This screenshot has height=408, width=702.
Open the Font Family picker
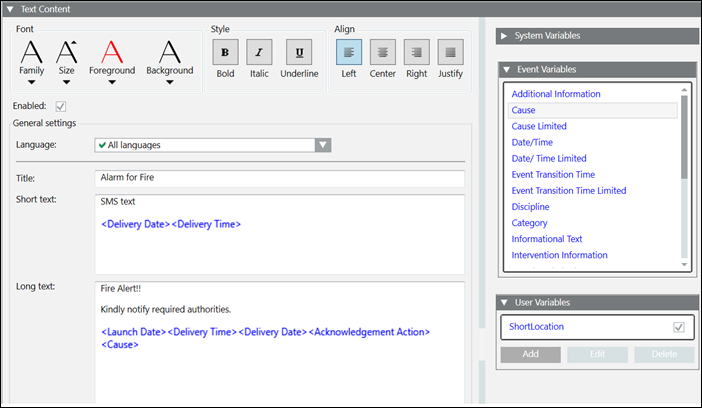coord(32,60)
